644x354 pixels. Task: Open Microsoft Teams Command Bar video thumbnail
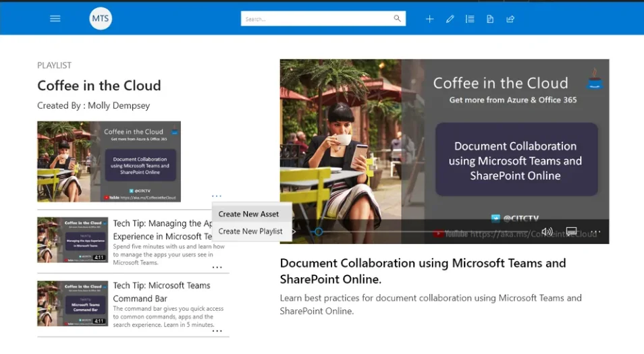click(73, 303)
